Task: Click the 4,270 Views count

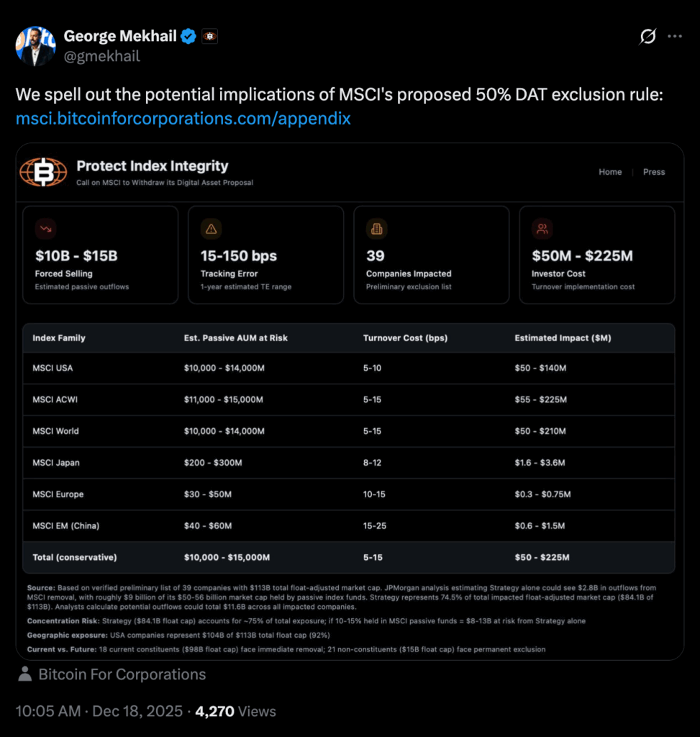Action: [237, 711]
